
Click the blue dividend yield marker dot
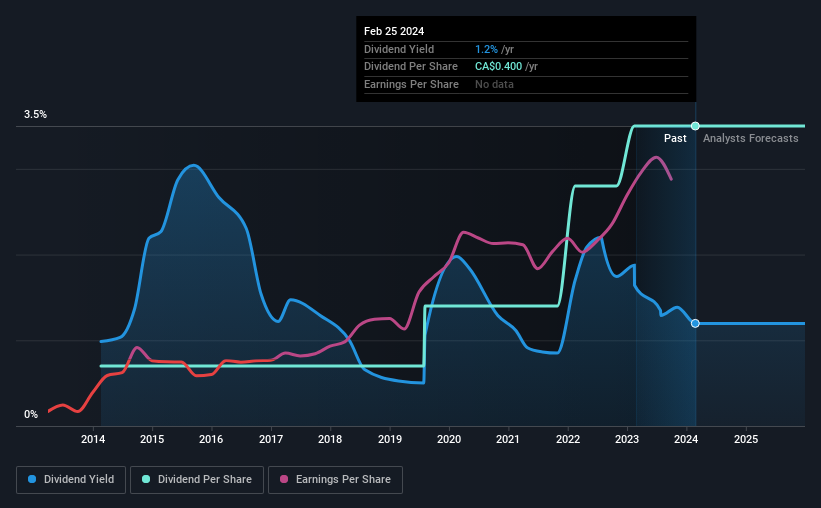695,323
